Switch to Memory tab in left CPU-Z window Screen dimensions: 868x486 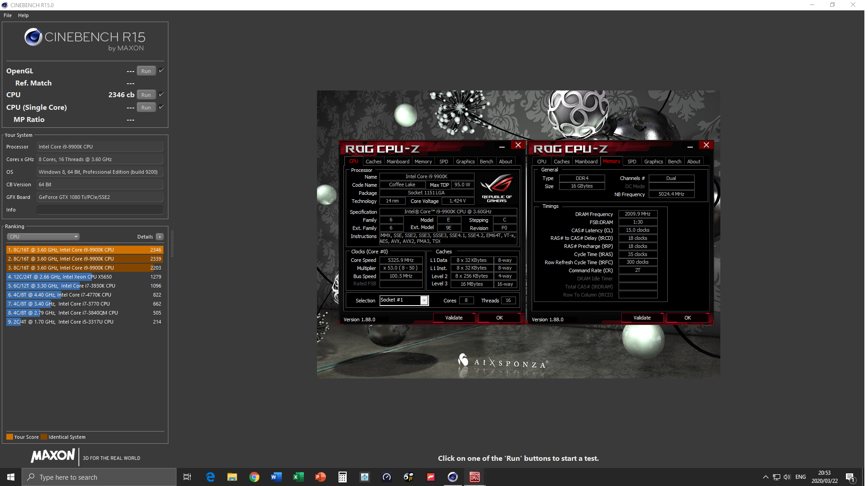(x=423, y=162)
